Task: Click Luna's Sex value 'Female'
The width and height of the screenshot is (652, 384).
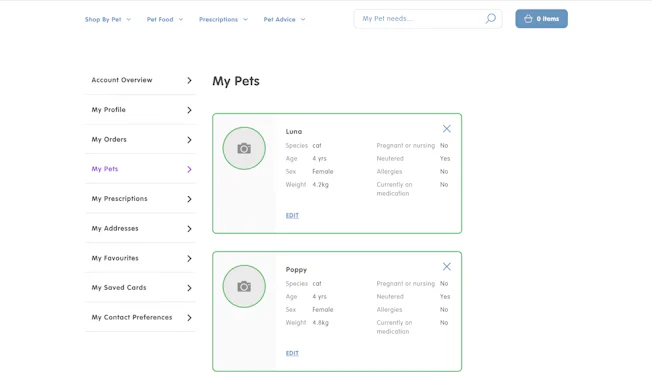Action: coord(323,171)
